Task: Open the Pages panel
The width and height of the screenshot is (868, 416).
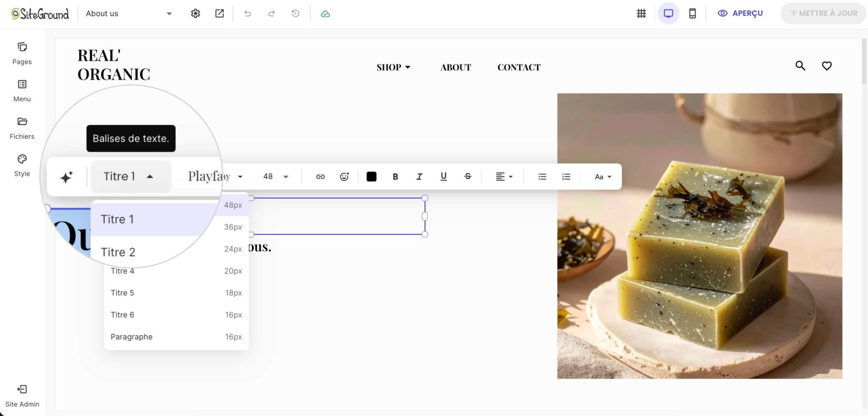Action: click(x=22, y=53)
